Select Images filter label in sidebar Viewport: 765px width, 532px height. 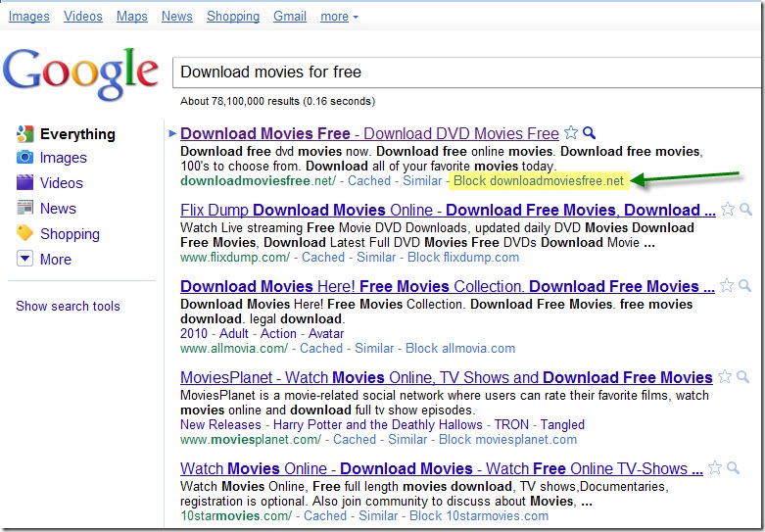tap(64, 158)
